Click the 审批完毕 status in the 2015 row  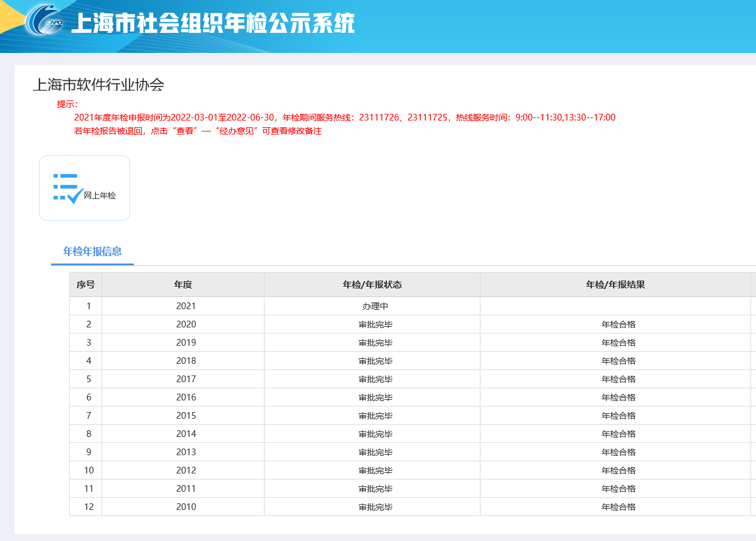[375, 416]
